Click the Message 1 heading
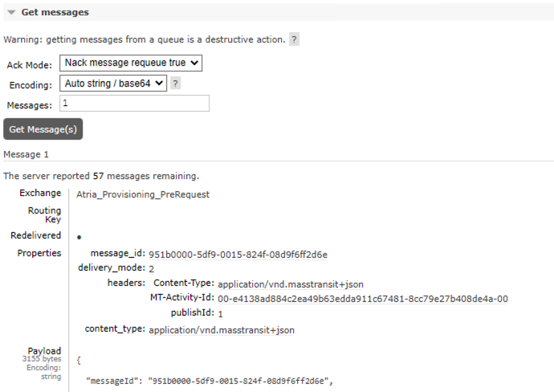 point(26,154)
